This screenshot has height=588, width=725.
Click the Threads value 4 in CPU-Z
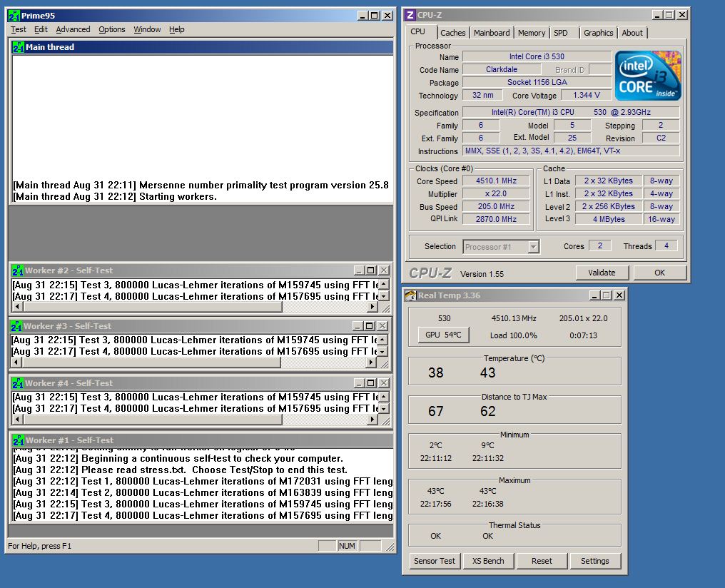666,246
